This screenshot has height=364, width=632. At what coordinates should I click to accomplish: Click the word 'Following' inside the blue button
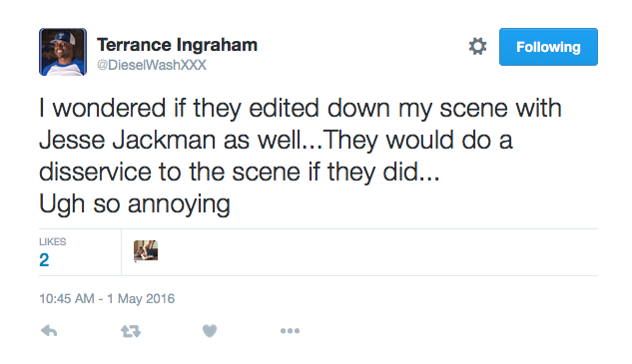coord(548,47)
